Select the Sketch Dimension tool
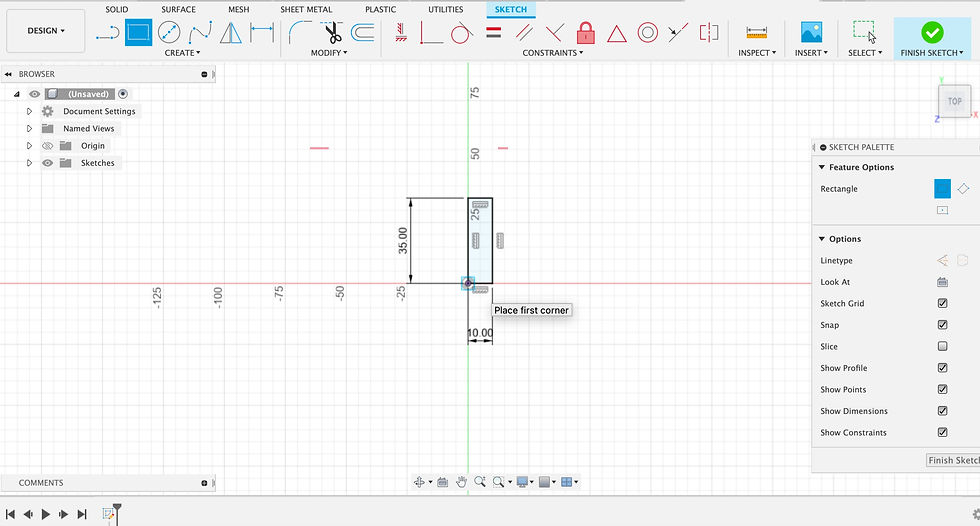Screen dimensions: 980x526 262,32
